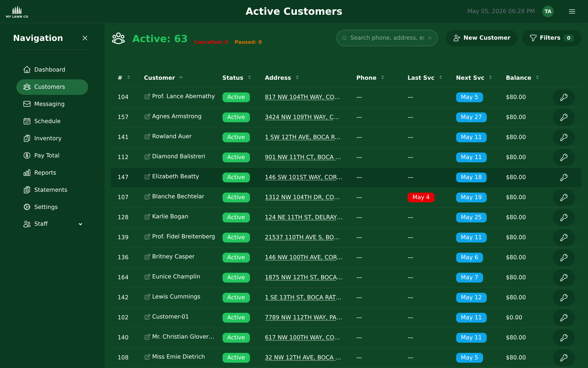Click the $0.00 balance for Customer-01

point(514,317)
